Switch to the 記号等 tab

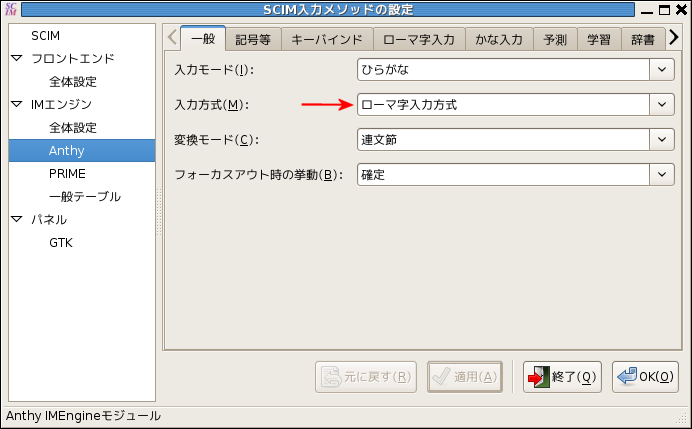[253, 40]
